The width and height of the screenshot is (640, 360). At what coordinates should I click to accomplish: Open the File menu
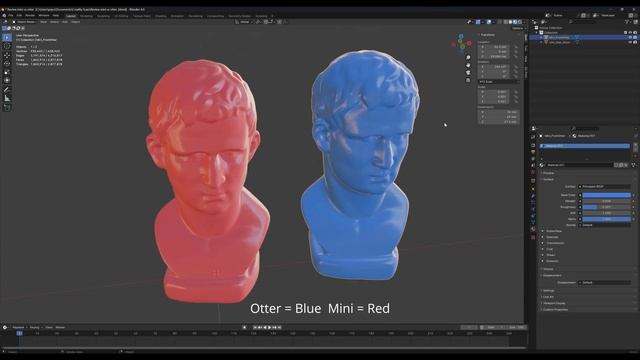click(x=11, y=16)
